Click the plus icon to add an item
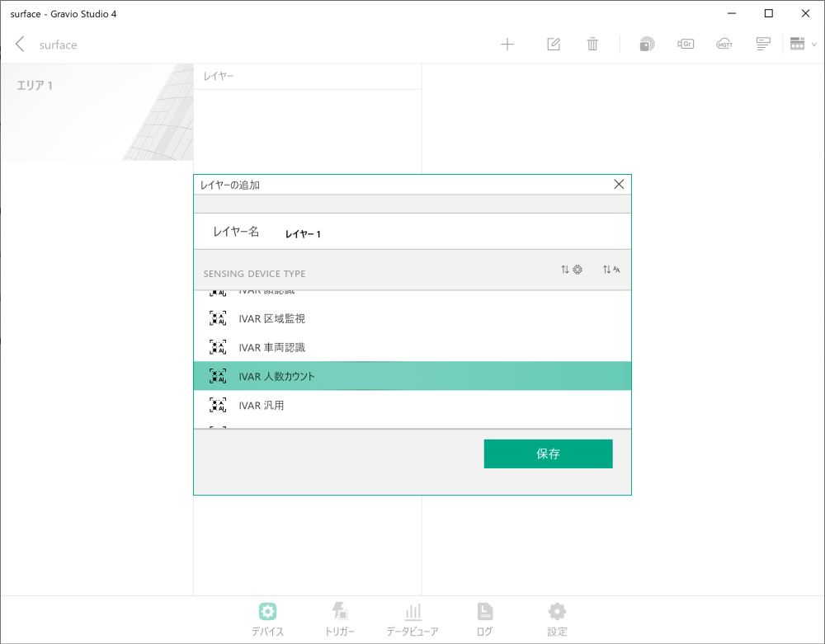Viewport: 825px width, 644px height. (507, 45)
